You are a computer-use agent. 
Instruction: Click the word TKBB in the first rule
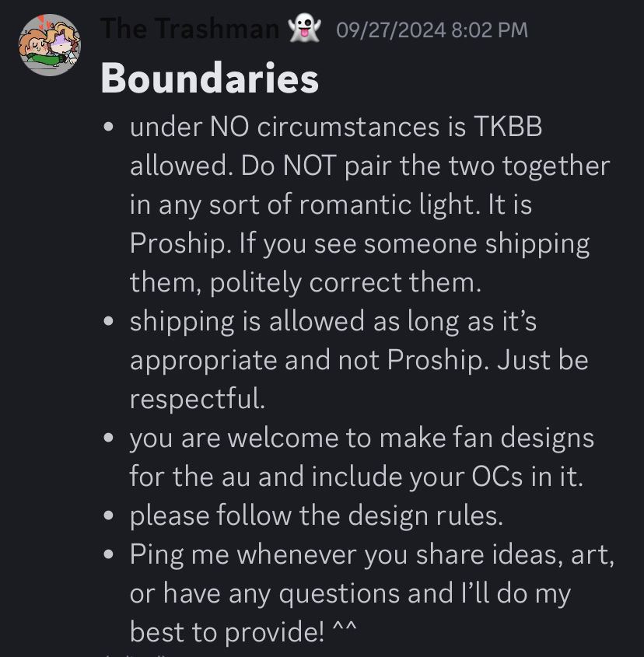click(x=508, y=126)
